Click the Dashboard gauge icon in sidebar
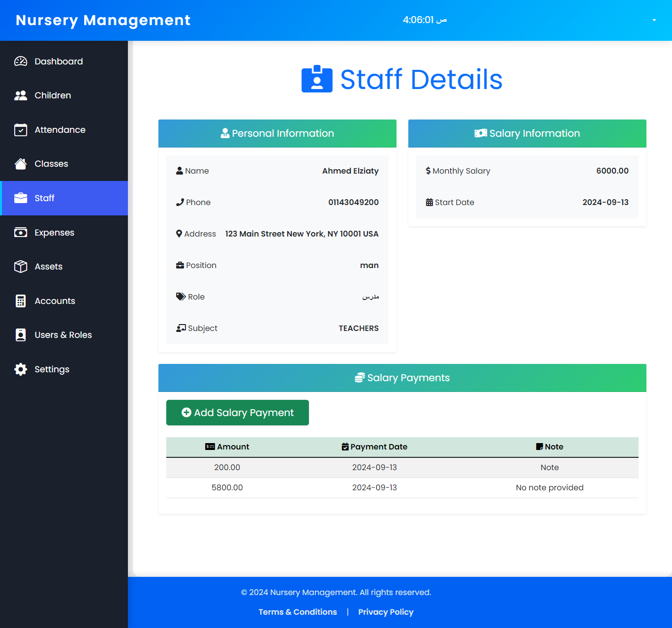This screenshot has height=628, width=672. point(21,61)
